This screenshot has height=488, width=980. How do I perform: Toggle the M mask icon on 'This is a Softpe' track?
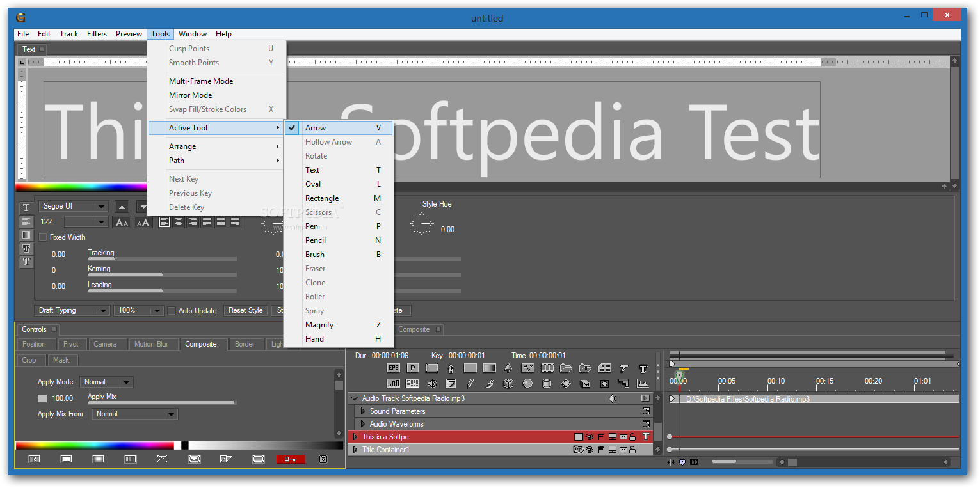click(x=623, y=437)
